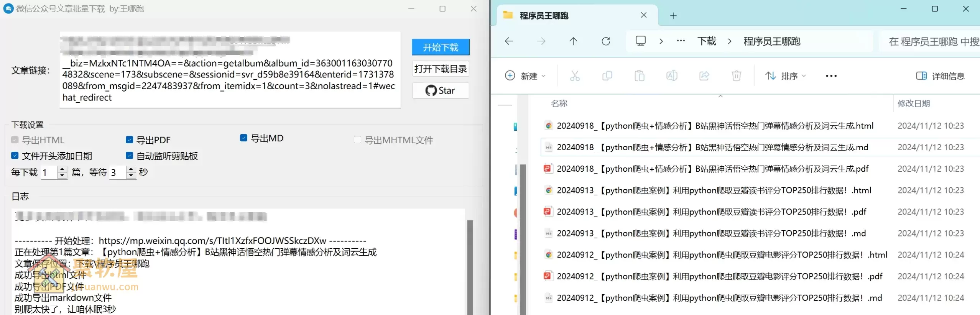
Task: Click the Share icon in Explorer toolbar
Action: tap(704, 76)
